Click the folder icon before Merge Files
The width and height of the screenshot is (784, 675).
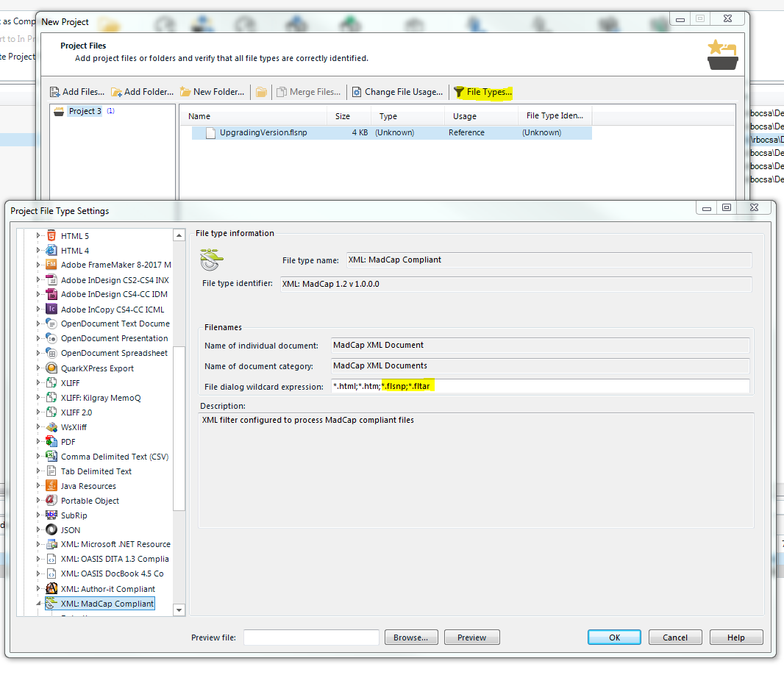tap(261, 92)
